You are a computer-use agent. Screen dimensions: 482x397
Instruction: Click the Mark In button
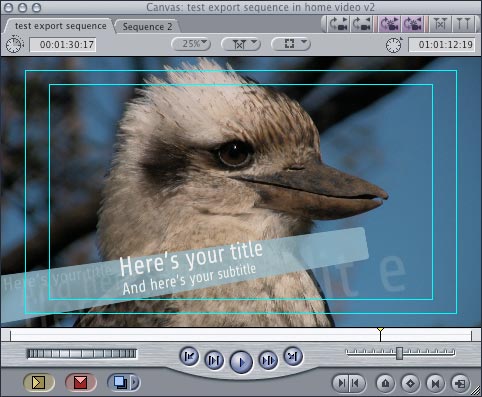pyautogui.click(x=341, y=383)
